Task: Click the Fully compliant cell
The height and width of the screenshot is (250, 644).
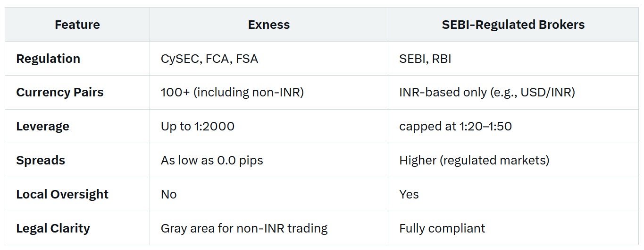Action: pyautogui.click(x=442, y=228)
